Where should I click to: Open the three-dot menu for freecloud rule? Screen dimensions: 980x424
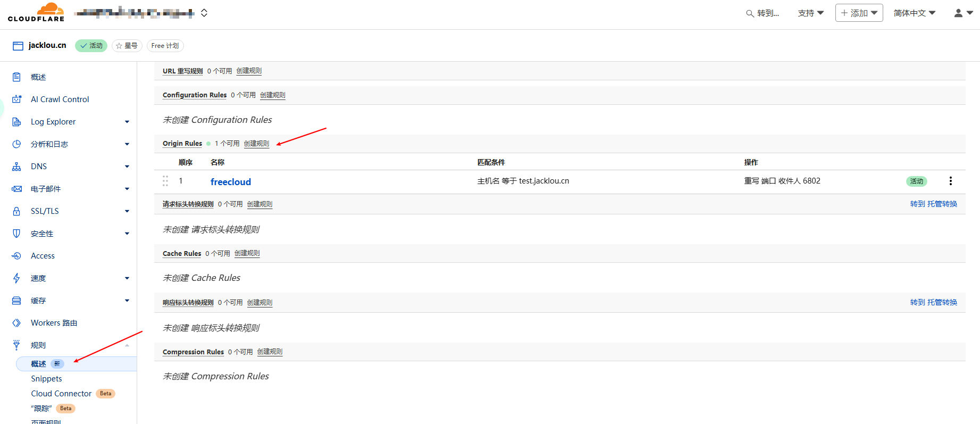(950, 181)
